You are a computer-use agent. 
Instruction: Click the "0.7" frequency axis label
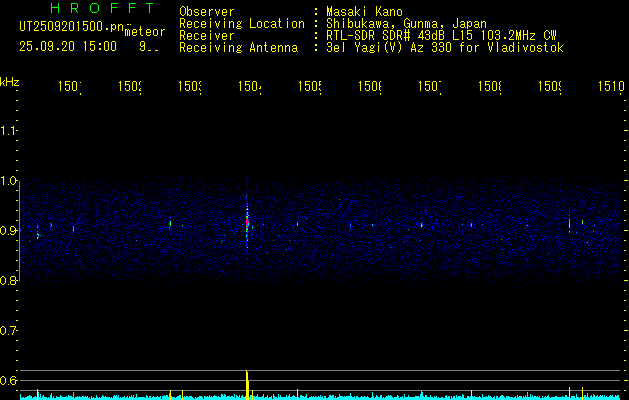8,331
